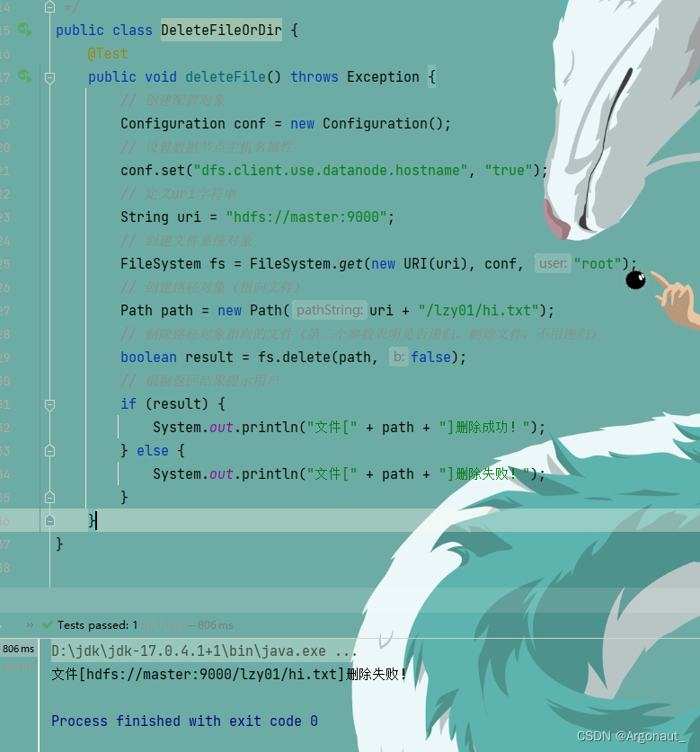Click the console output line with 删除失败

pos(229,675)
